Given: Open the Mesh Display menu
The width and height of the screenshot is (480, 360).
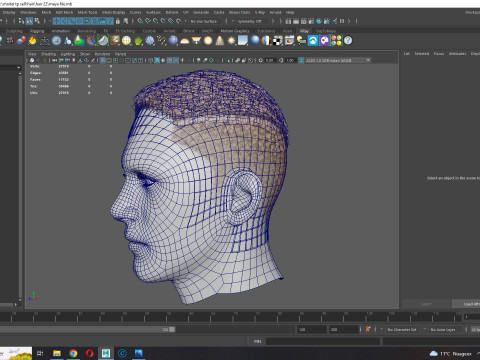Looking at the screenshot, I should (113, 12).
